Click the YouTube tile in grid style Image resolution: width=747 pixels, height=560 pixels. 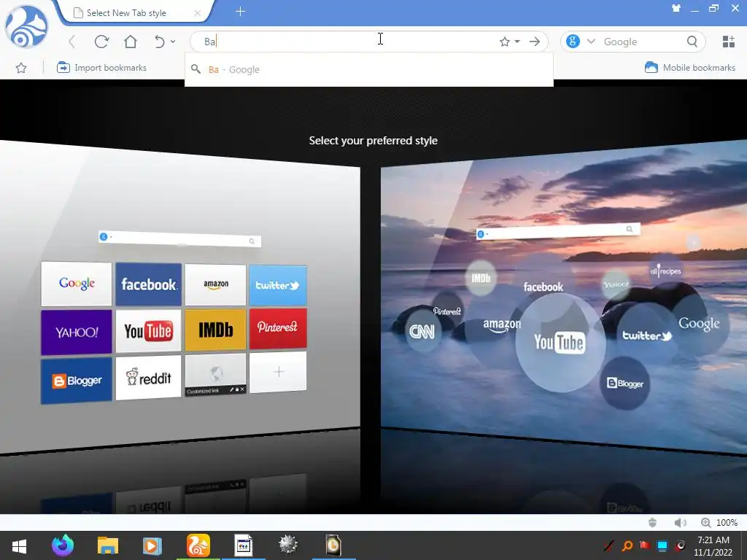[x=149, y=331]
